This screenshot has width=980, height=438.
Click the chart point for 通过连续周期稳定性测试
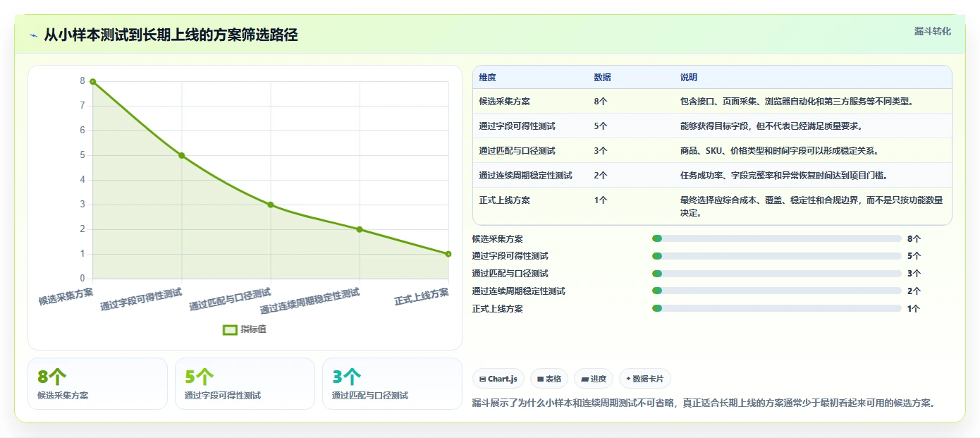[x=360, y=229]
